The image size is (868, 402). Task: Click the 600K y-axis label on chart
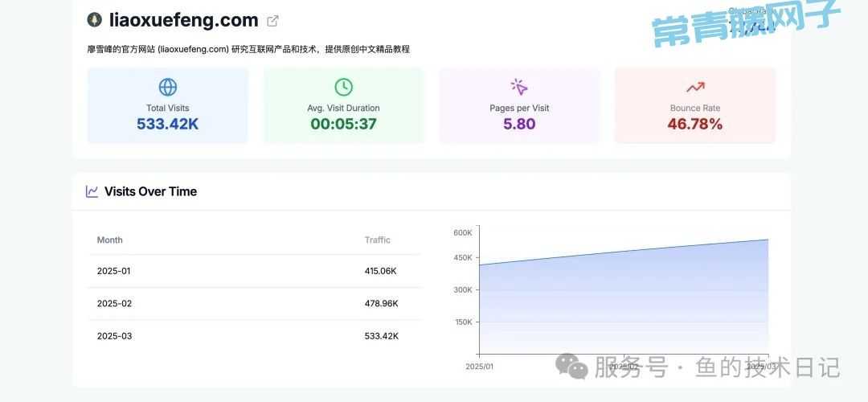tap(463, 232)
